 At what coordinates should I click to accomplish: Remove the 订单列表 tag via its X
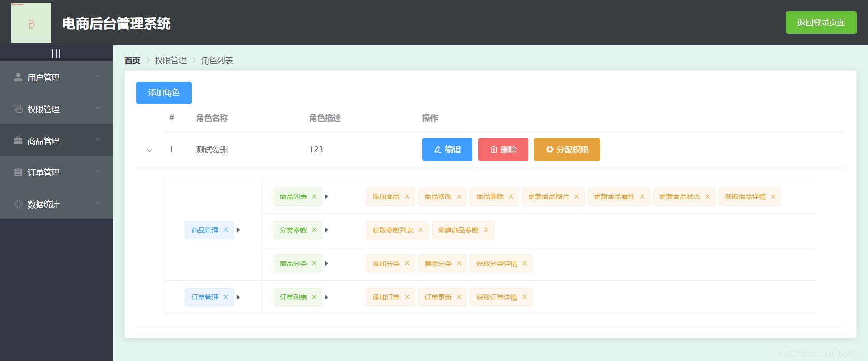[314, 297]
